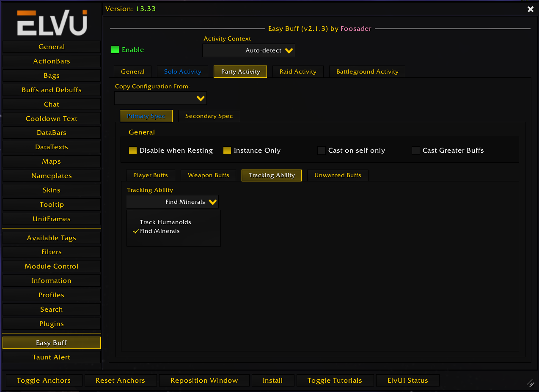This screenshot has width=539, height=392.
Task: Open Available Tags section
Action: click(x=52, y=238)
